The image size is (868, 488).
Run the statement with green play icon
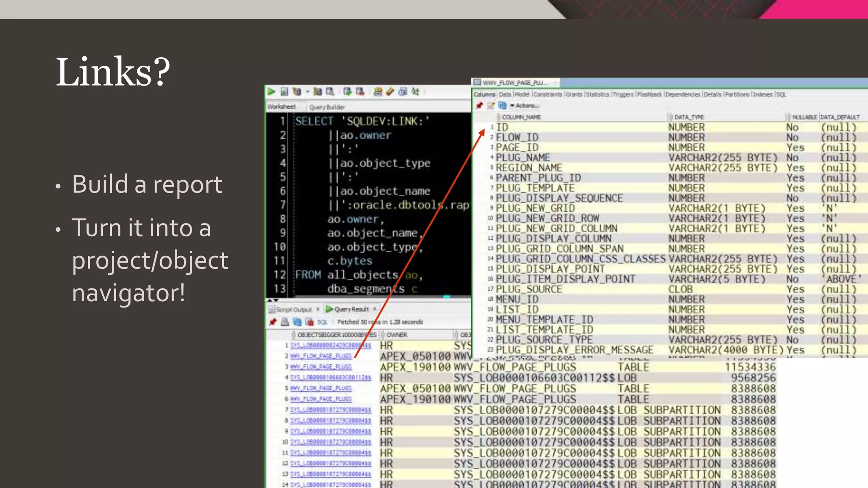tap(272, 91)
